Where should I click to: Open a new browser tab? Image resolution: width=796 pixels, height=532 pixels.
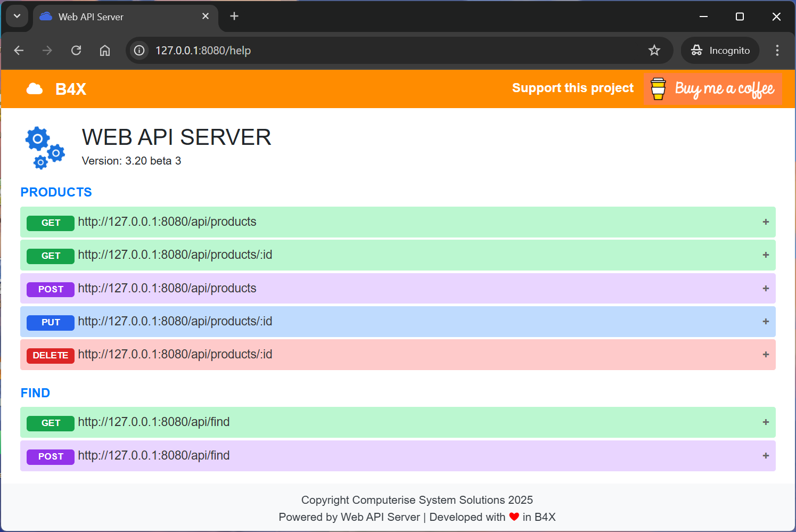(234, 16)
